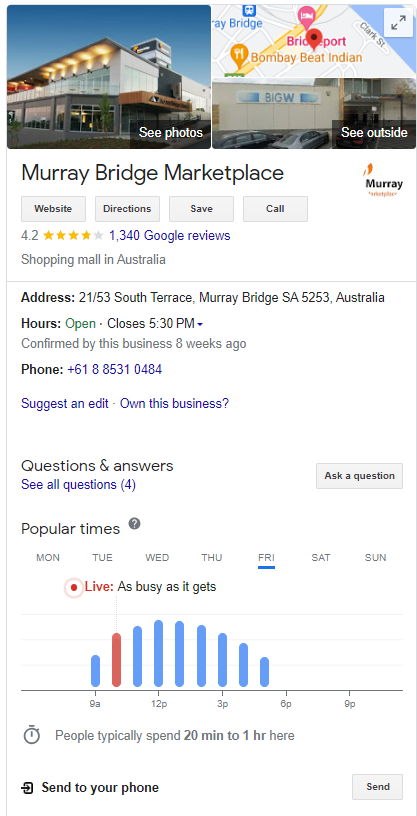Click the Suggest an edit link
The height and width of the screenshot is (816, 417).
point(65,403)
